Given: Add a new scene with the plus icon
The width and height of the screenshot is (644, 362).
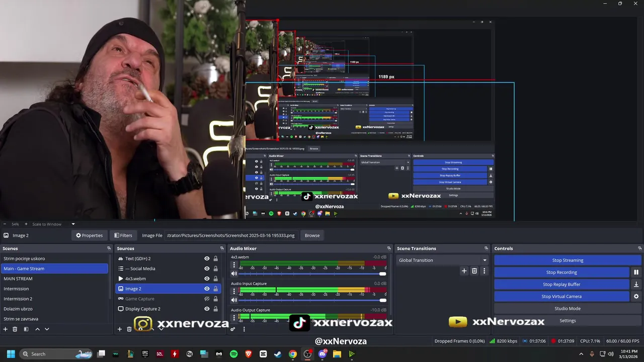Looking at the screenshot, I should (x=5, y=329).
